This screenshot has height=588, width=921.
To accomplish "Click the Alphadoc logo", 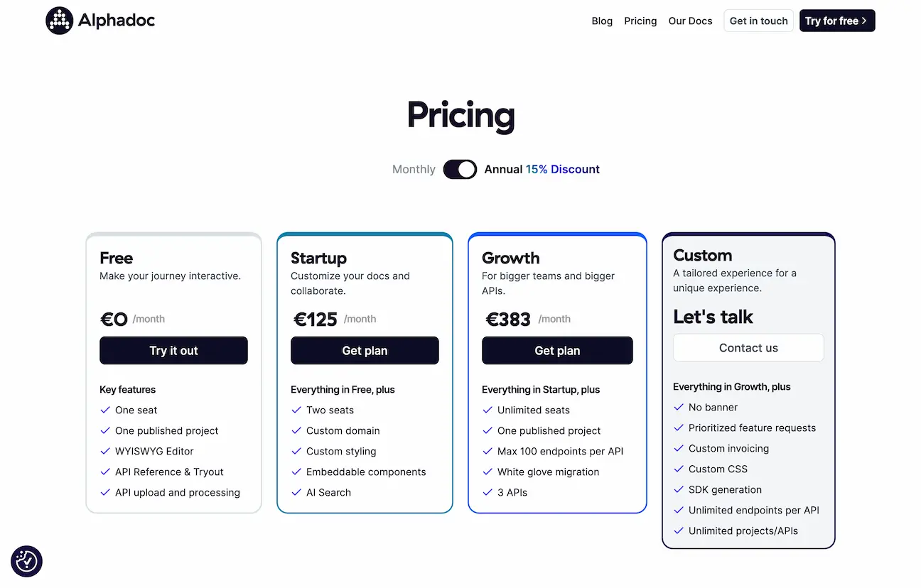I will pyautogui.click(x=99, y=20).
